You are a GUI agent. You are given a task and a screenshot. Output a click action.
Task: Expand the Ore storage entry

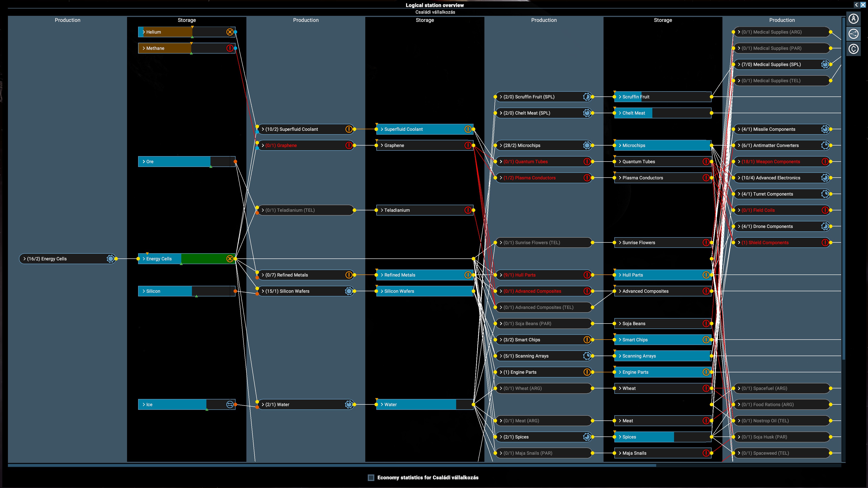click(x=187, y=162)
